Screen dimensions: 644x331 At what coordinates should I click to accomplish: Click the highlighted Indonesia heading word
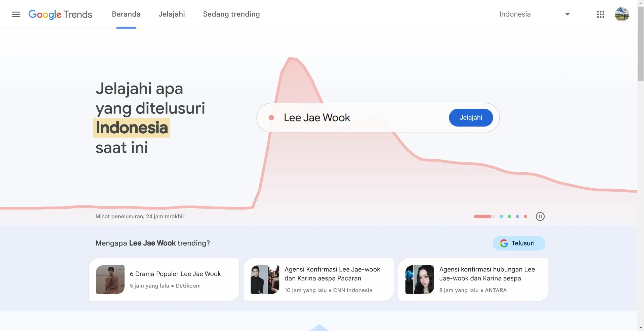[x=132, y=128]
